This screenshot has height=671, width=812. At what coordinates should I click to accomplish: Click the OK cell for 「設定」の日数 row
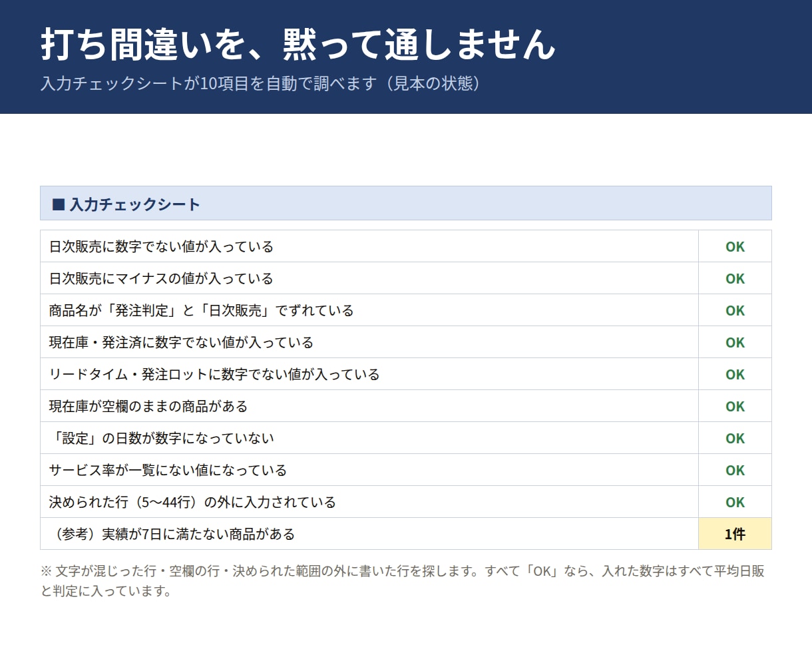[x=735, y=438]
